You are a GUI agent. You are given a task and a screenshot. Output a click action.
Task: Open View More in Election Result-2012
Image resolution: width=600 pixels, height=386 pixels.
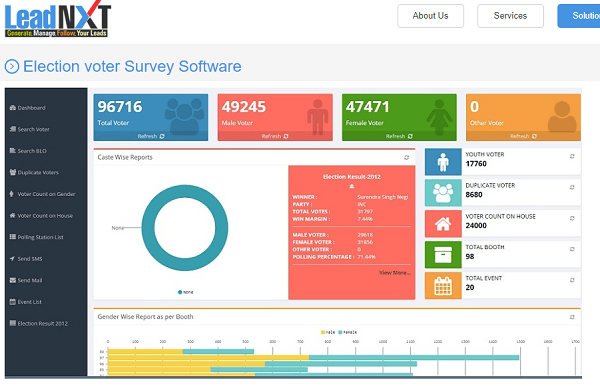click(395, 273)
